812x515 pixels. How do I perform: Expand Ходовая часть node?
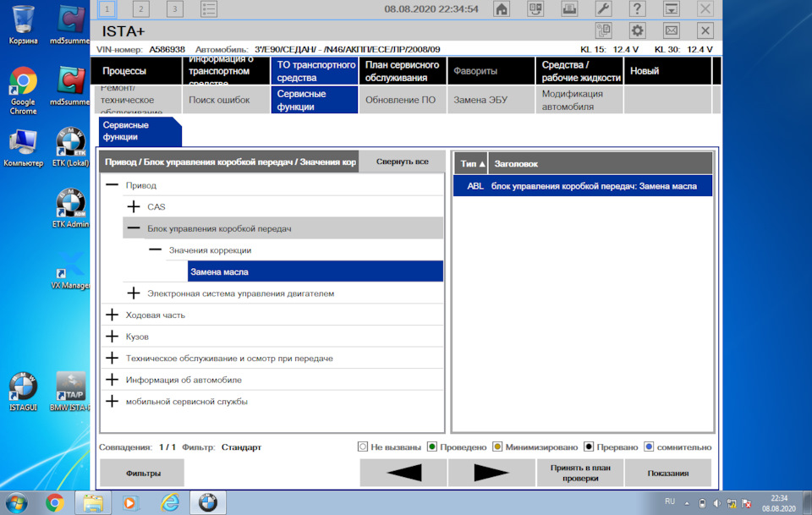(112, 315)
